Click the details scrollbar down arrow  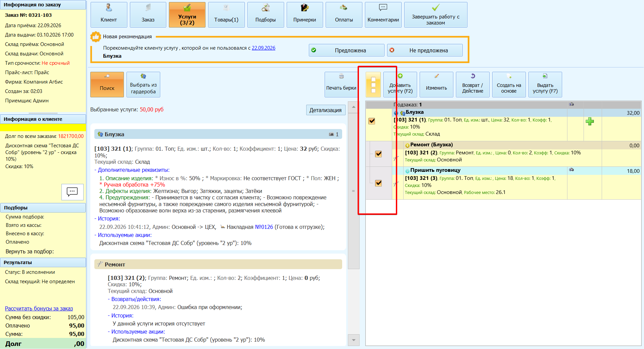354,340
